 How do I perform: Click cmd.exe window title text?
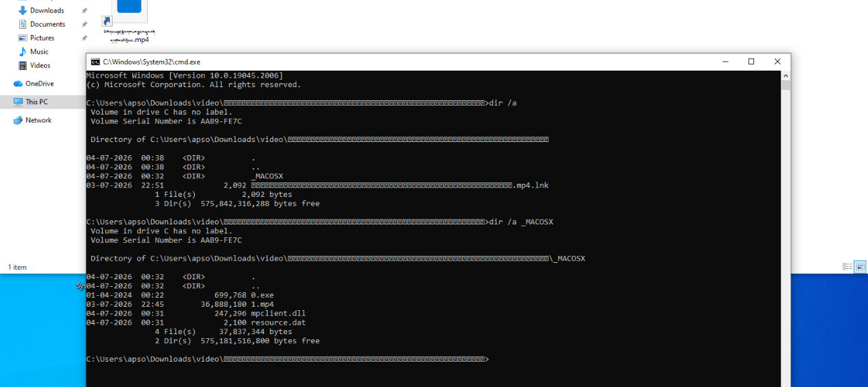click(x=152, y=62)
